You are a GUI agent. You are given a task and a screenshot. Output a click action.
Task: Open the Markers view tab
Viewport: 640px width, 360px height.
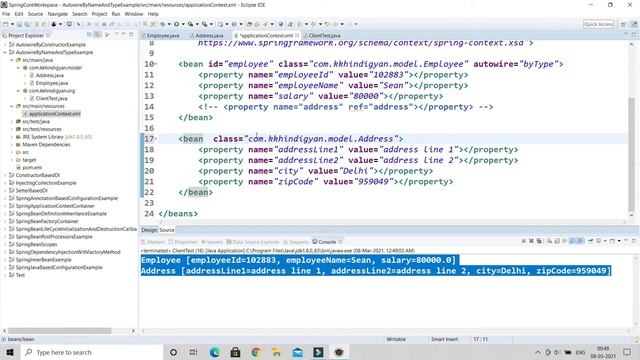[x=153, y=242]
